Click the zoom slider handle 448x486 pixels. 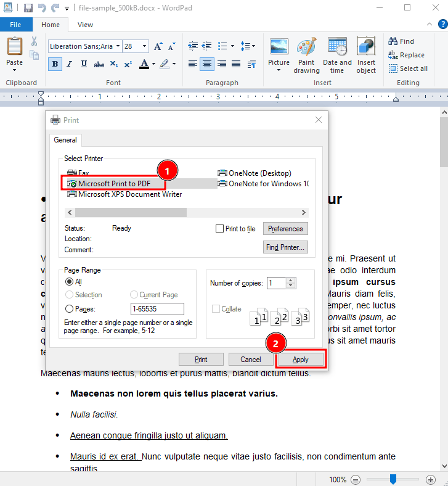click(x=393, y=479)
